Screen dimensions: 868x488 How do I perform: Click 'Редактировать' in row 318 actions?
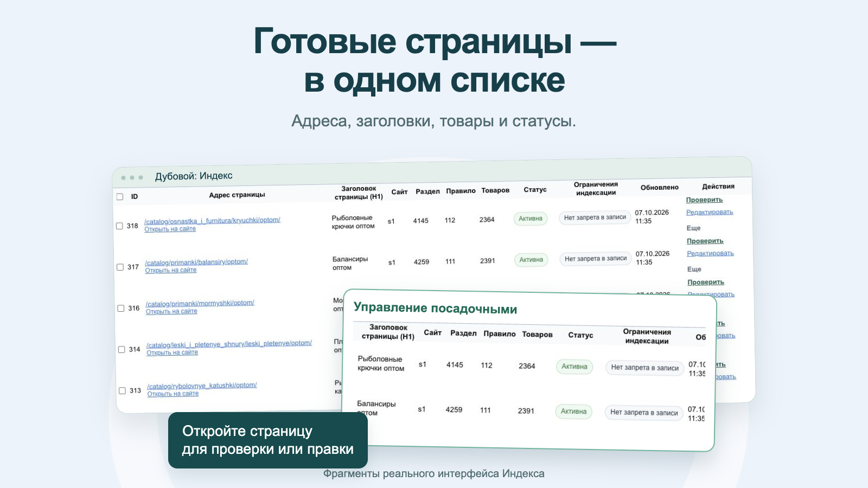[710, 212]
